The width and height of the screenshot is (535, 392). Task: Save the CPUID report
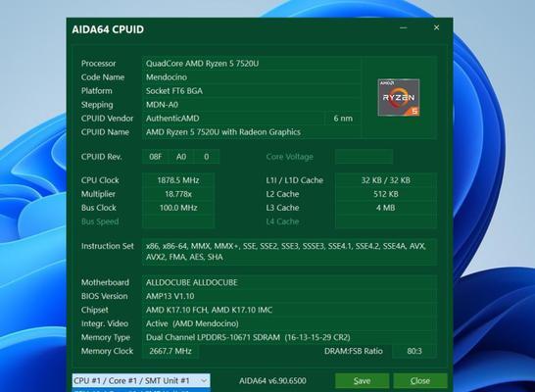pos(362,380)
